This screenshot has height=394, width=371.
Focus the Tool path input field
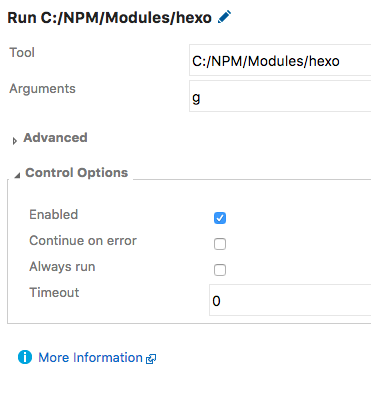tap(280, 60)
